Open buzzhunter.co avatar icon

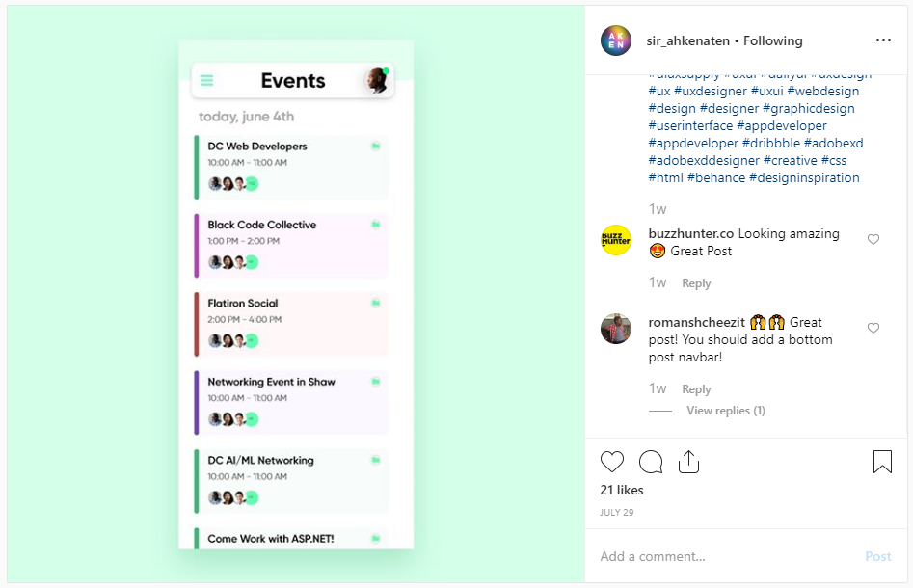pos(616,240)
